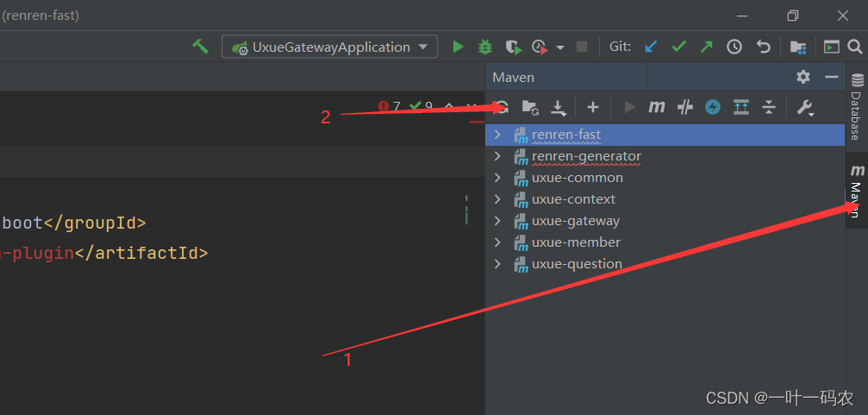Image resolution: width=868 pixels, height=415 pixels.
Task: Add Maven Projects plus icon
Action: click(593, 107)
